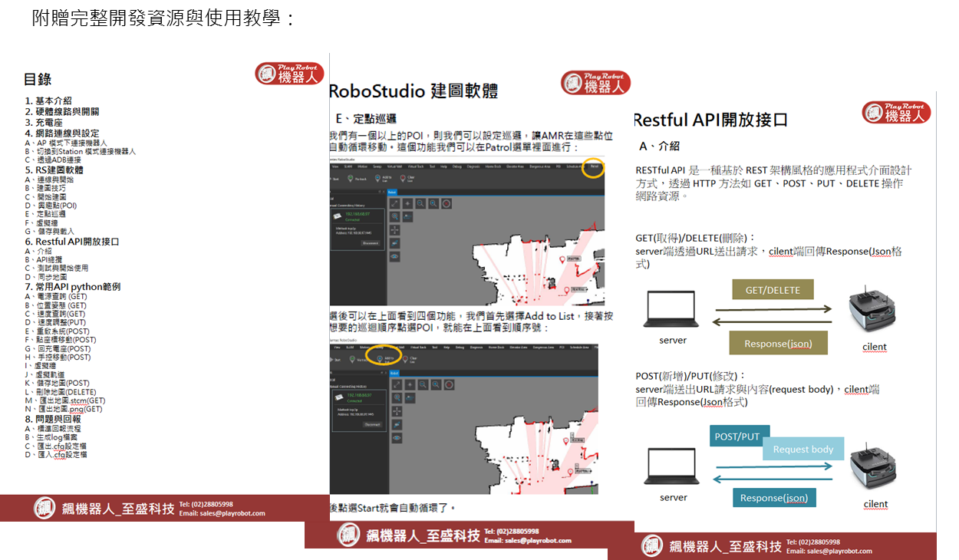
Task: Click the GET/DELETE olive label box
Action: [x=773, y=290]
